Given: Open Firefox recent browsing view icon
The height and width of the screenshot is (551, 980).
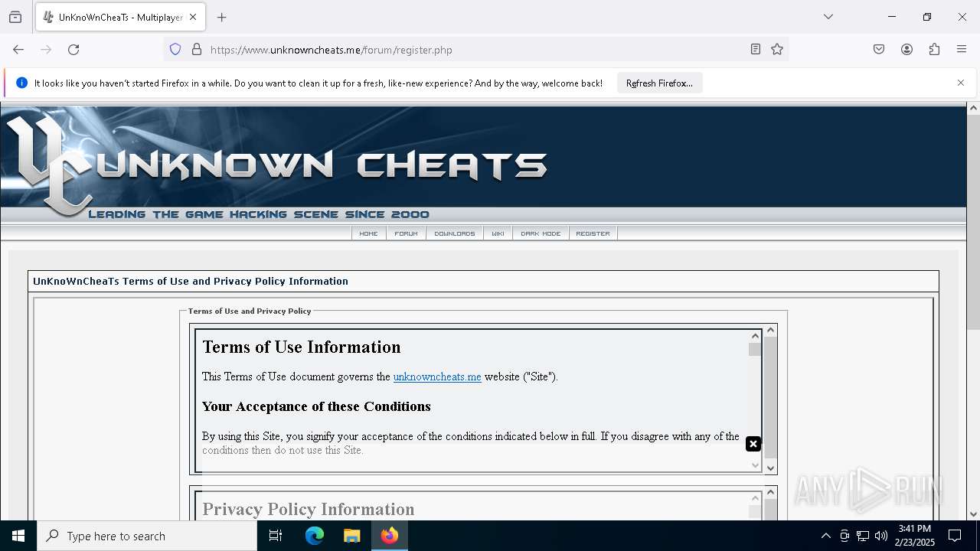Looking at the screenshot, I should [x=15, y=17].
